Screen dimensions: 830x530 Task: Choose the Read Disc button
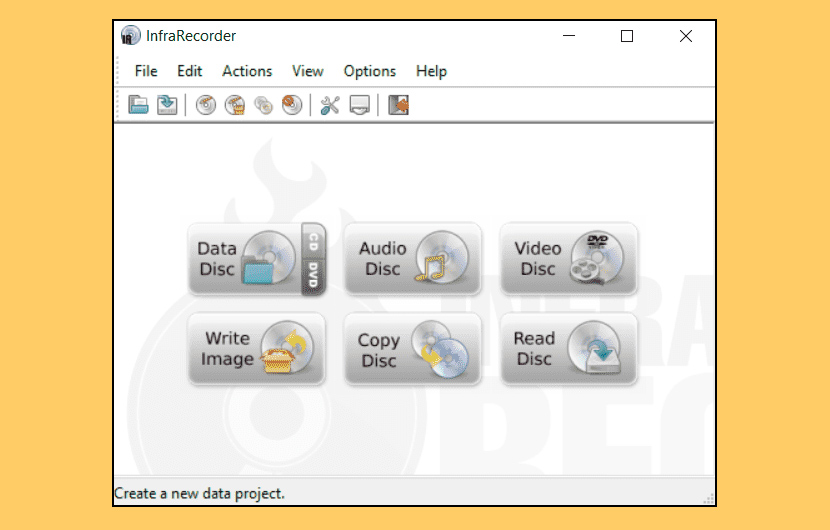pos(568,349)
